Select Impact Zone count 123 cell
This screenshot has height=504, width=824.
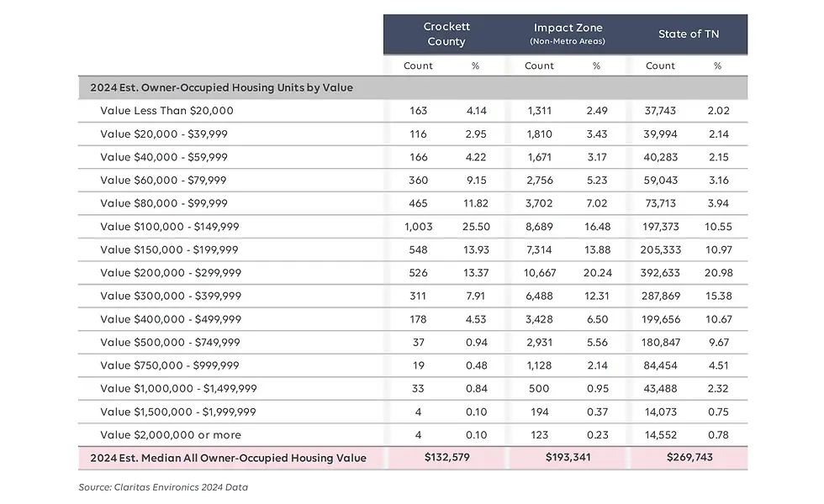pos(540,435)
